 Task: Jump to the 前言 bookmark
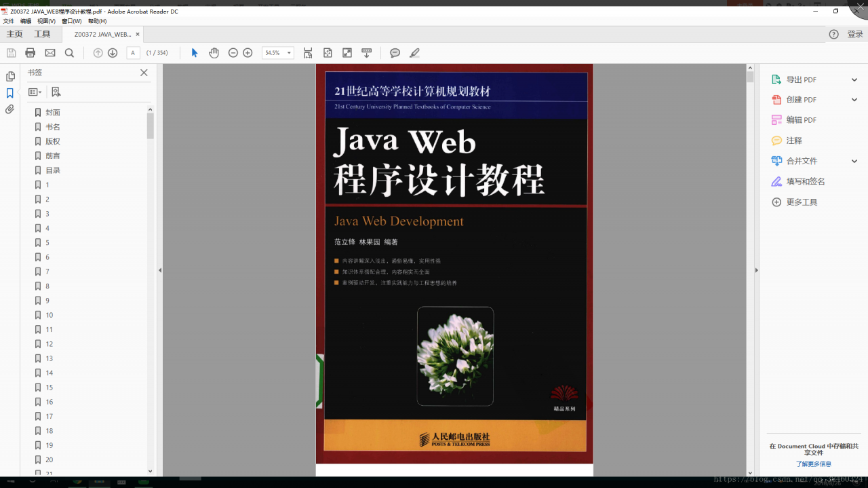[53, 156]
